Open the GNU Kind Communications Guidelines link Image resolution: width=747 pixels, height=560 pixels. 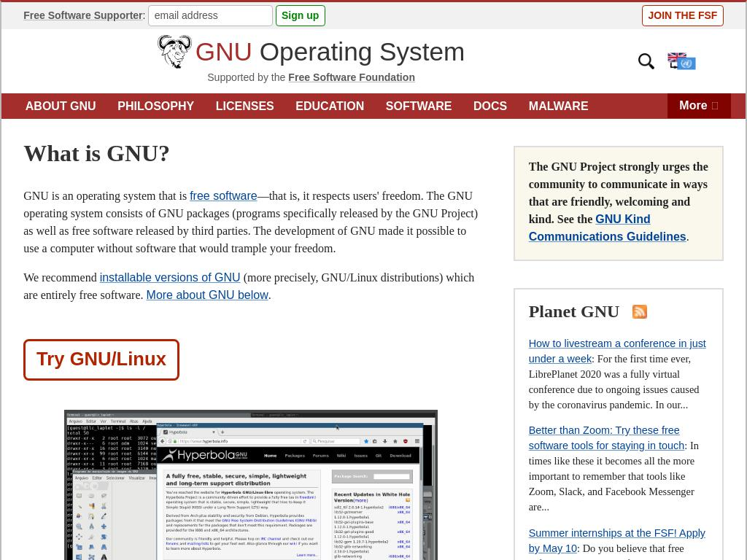pos(608,227)
